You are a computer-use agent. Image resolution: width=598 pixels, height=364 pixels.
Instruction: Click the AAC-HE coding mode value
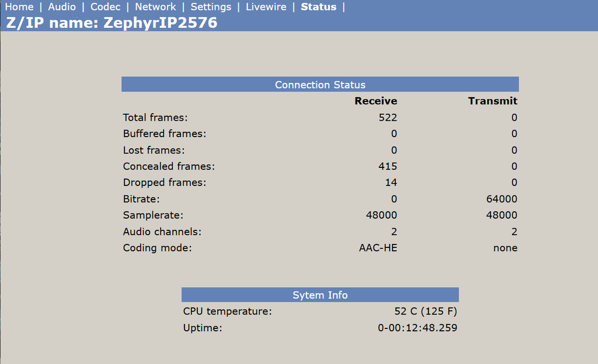pos(378,248)
